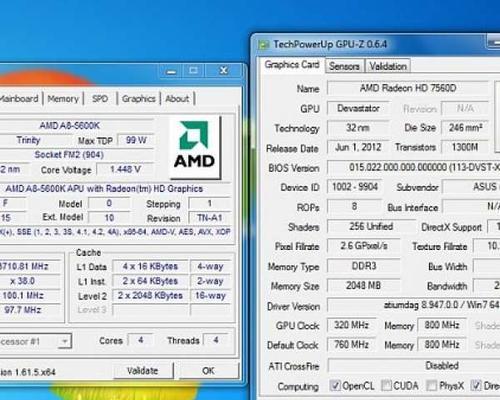Click the 4-way L1 Data associativity value
The height and width of the screenshot is (400, 500).
click(x=211, y=266)
